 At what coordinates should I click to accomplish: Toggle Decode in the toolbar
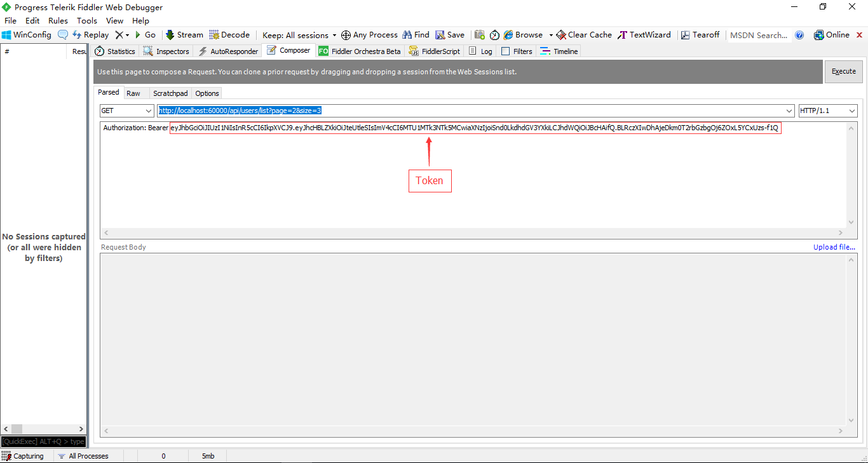pos(229,35)
